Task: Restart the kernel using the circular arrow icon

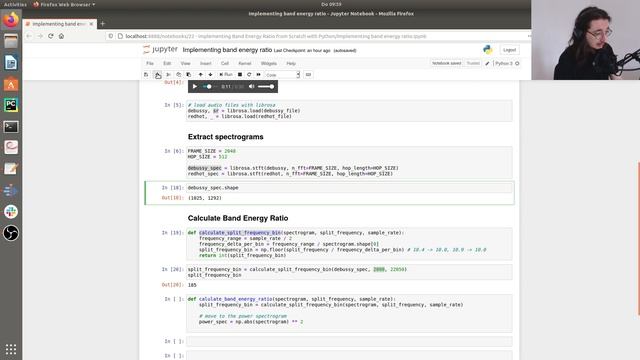Action: tap(249, 75)
